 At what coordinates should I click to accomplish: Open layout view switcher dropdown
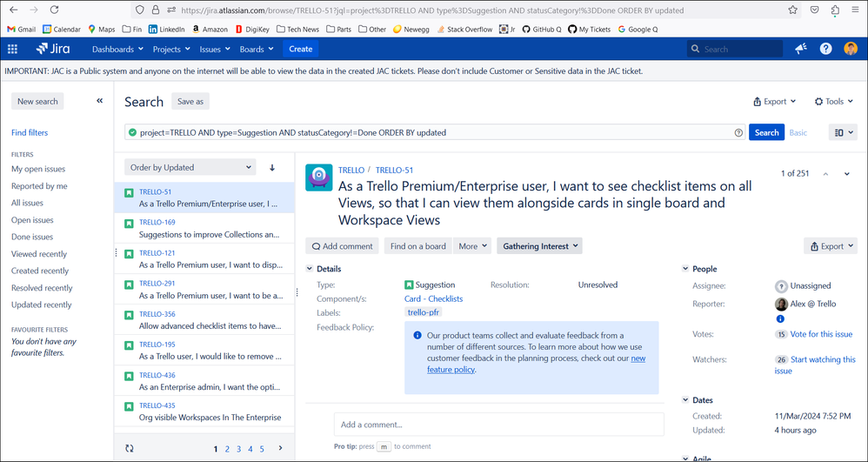pos(843,132)
